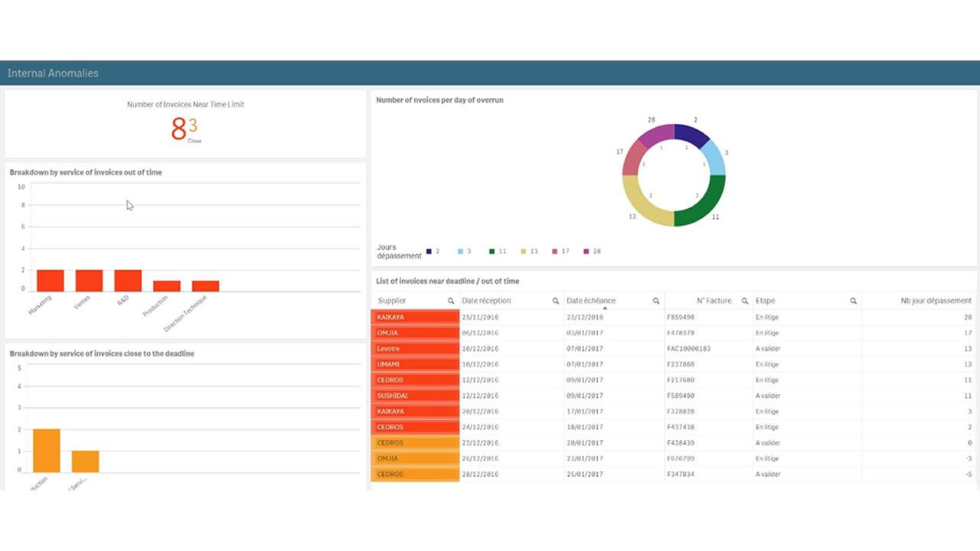Click overrun value 28 in the table
980x551 pixels.
pyautogui.click(x=968, y=317)
